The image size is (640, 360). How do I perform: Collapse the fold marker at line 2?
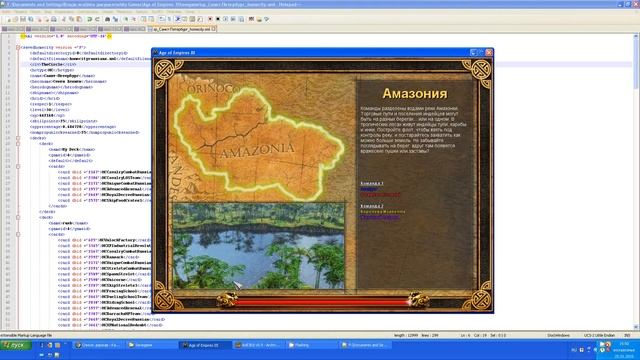coord(18,47)
